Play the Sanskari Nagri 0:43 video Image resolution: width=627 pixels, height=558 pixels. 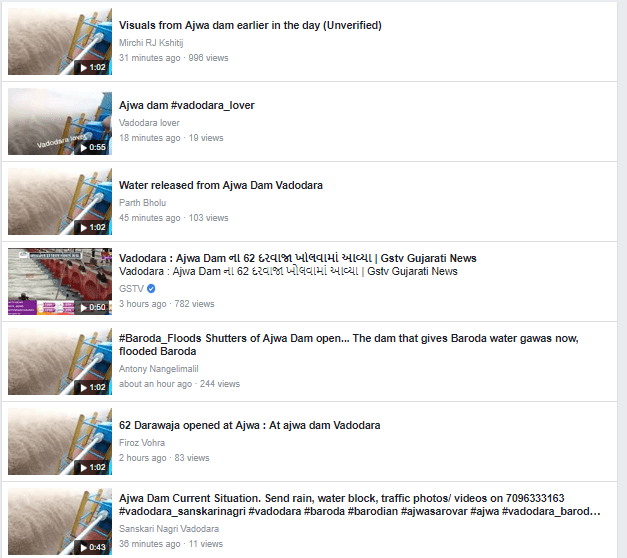[60, 521]
